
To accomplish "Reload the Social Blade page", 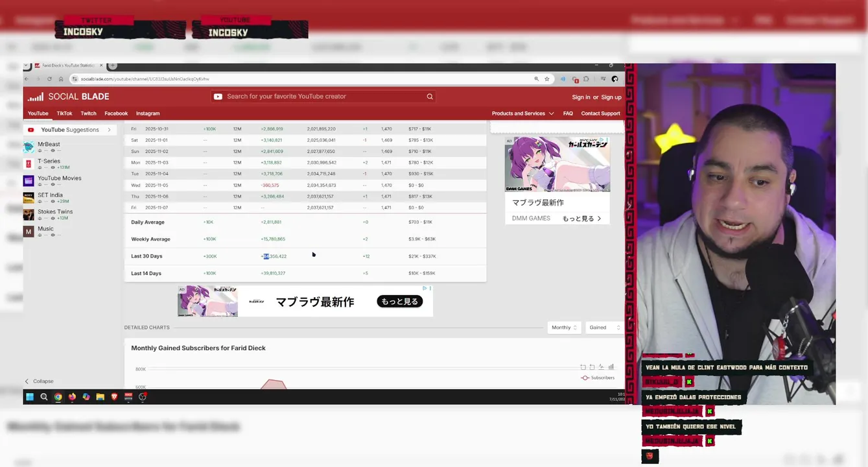I will (49, 79).
